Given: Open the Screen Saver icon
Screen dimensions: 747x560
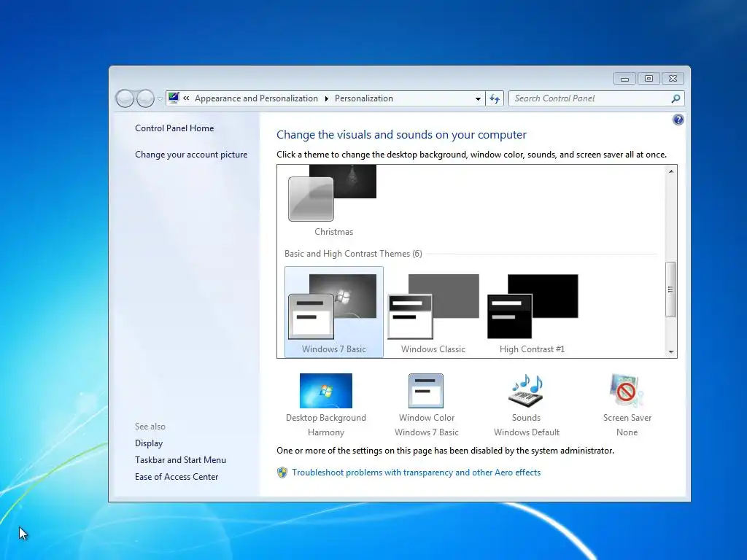Looking at the screenshot, I should pos(627,391).
